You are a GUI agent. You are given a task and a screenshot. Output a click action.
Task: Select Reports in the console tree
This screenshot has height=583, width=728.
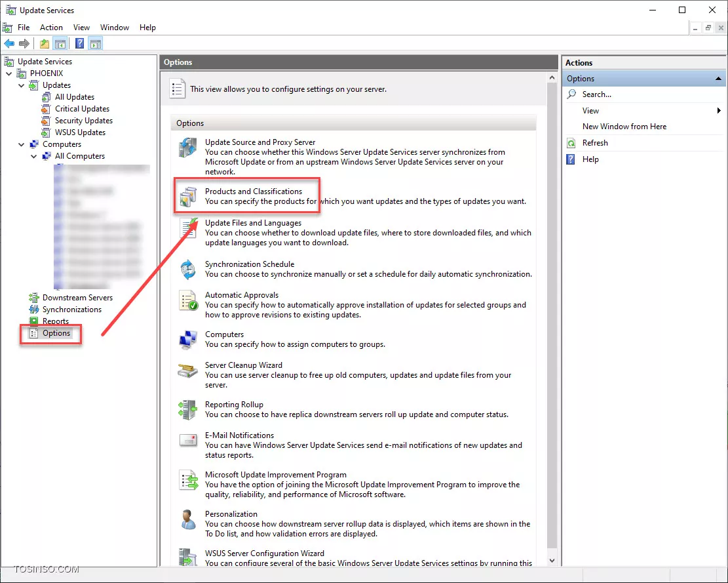click(x=56, y=321)
